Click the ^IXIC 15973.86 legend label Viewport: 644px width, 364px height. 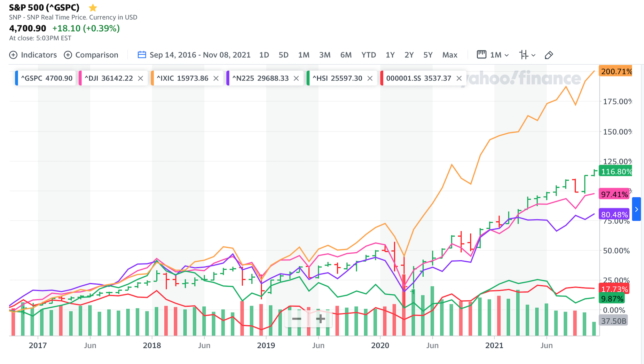click(x=182, y=78)
